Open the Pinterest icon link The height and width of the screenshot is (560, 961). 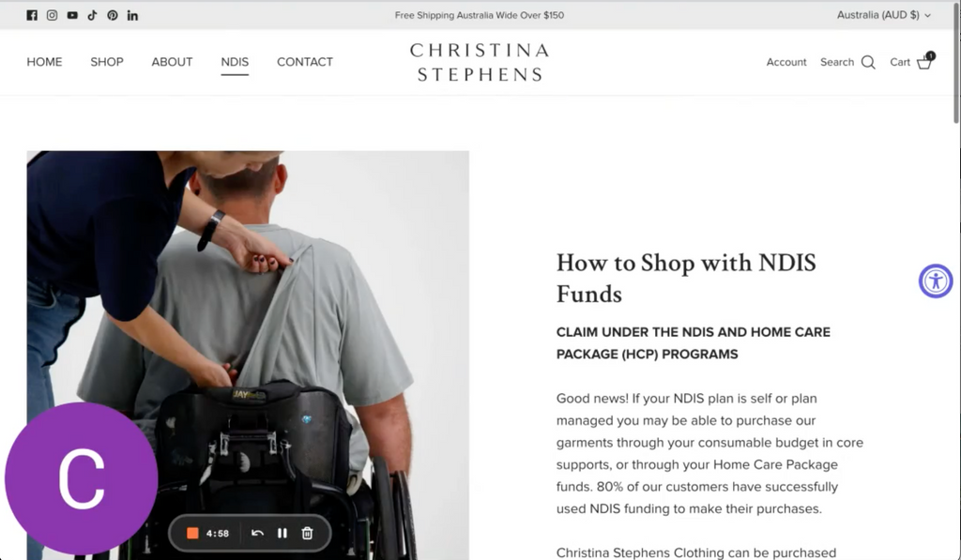pyautogui.click(x=113, y=15)
